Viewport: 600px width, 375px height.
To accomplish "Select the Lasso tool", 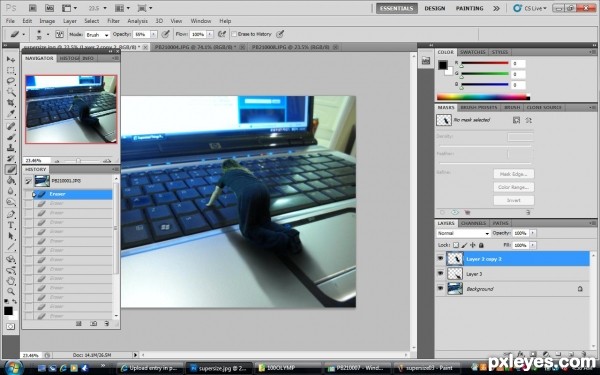I will point(11,81).
